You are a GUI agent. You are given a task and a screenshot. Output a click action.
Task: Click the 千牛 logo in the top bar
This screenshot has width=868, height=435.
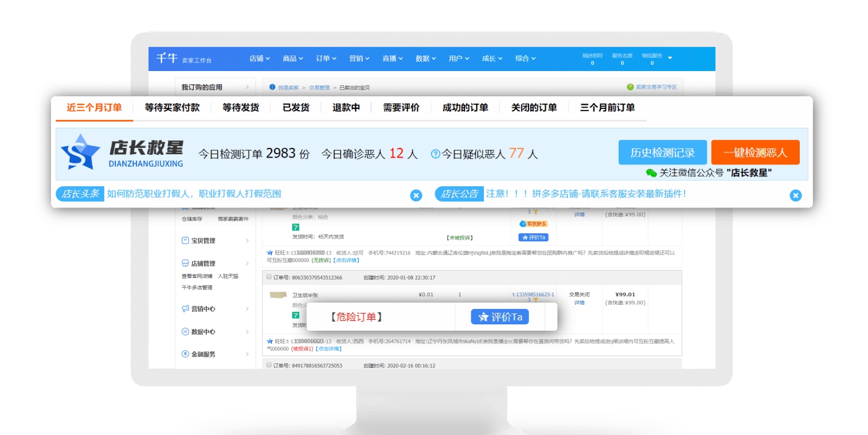(167, 58)
